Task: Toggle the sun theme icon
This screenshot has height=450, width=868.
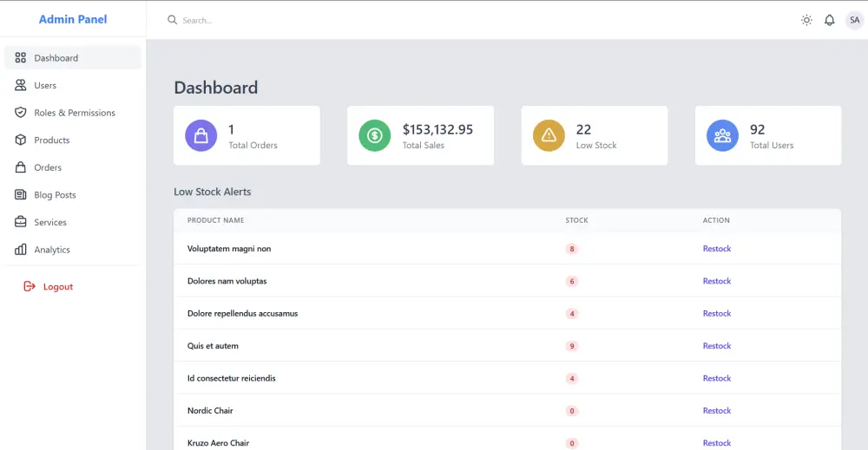Action: click(806, 20)
